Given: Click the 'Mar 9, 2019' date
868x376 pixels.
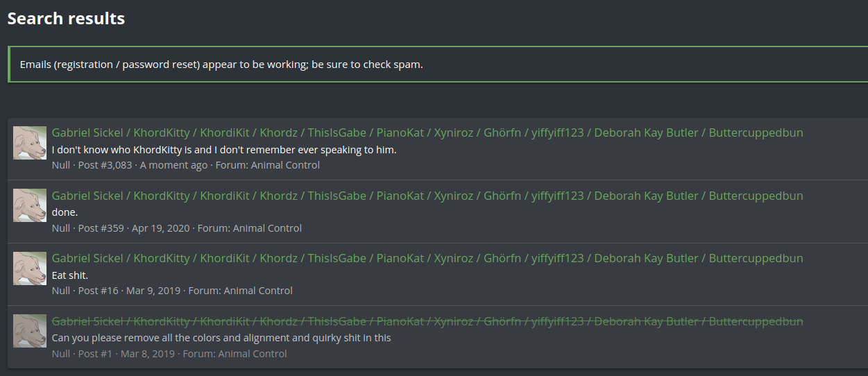Looking at the screenshot, I should pos(152,291).
